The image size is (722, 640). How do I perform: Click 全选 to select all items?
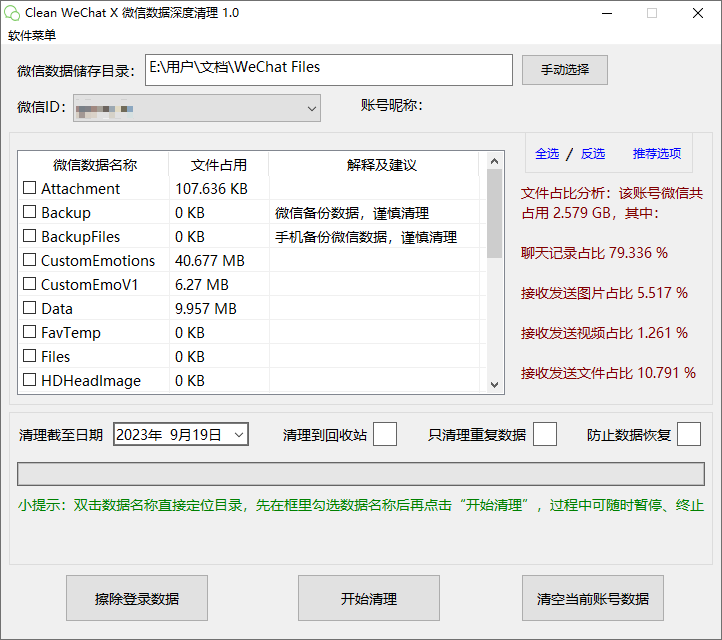pos(547,153)
